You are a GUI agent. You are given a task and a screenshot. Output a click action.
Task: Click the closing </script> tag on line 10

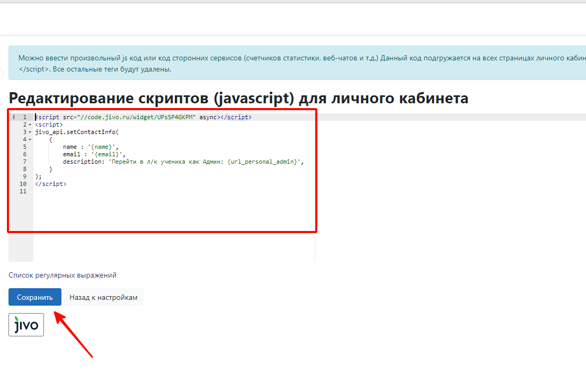tap(50, 184)
